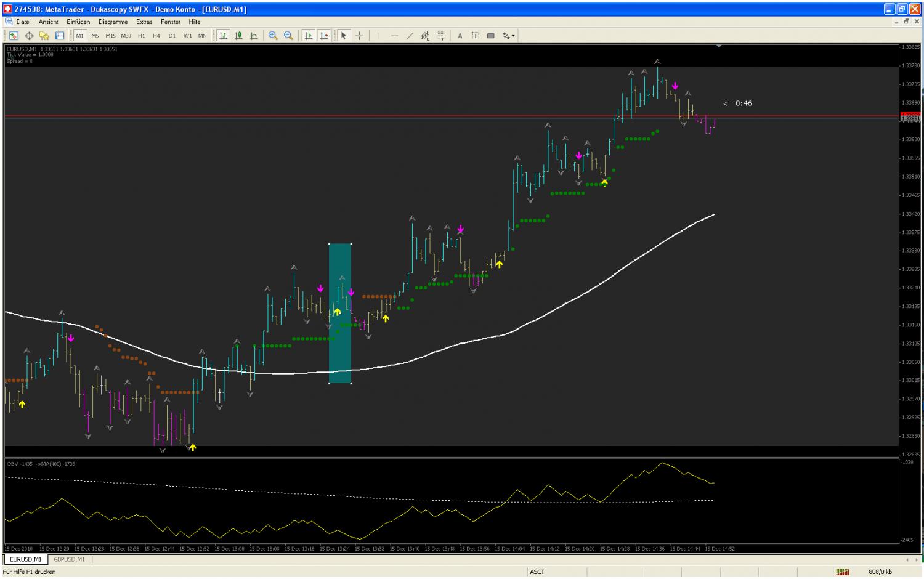924x579 pixels.
Task: Click the red current price tag on the price scale
Action: (910, 115)
